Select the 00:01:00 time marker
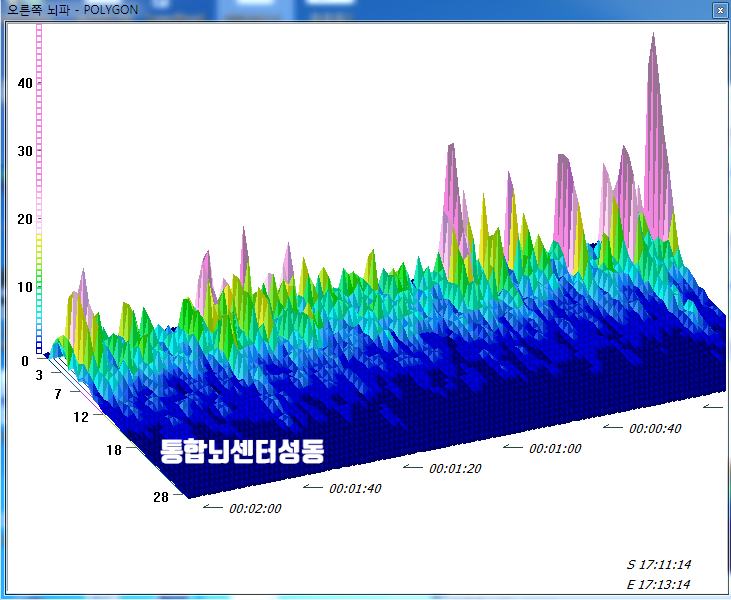Viewport: 731px width, 600px height. [555, 448]
